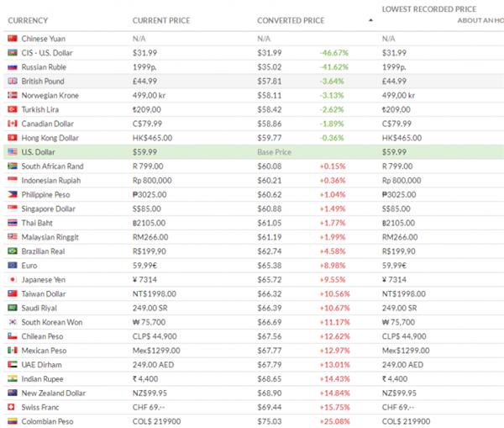Click the South Korean Won flag icon

[x=12, y=322]
